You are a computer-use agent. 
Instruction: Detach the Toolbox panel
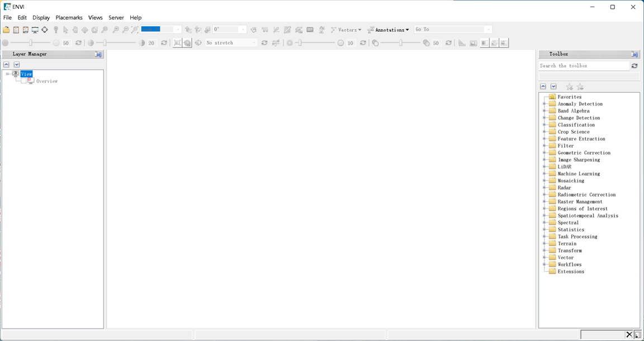coord(634,54)
